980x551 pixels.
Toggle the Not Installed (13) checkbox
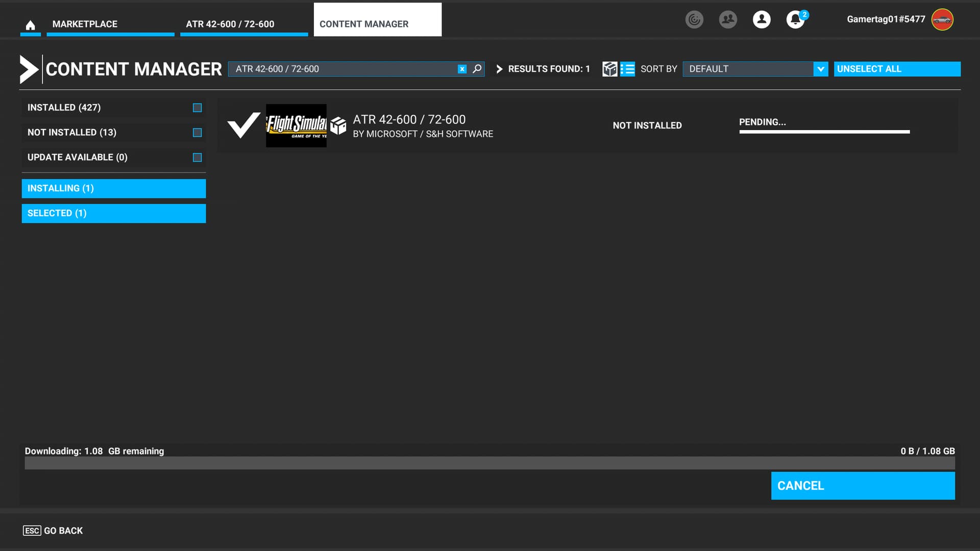tap(197, 133)
